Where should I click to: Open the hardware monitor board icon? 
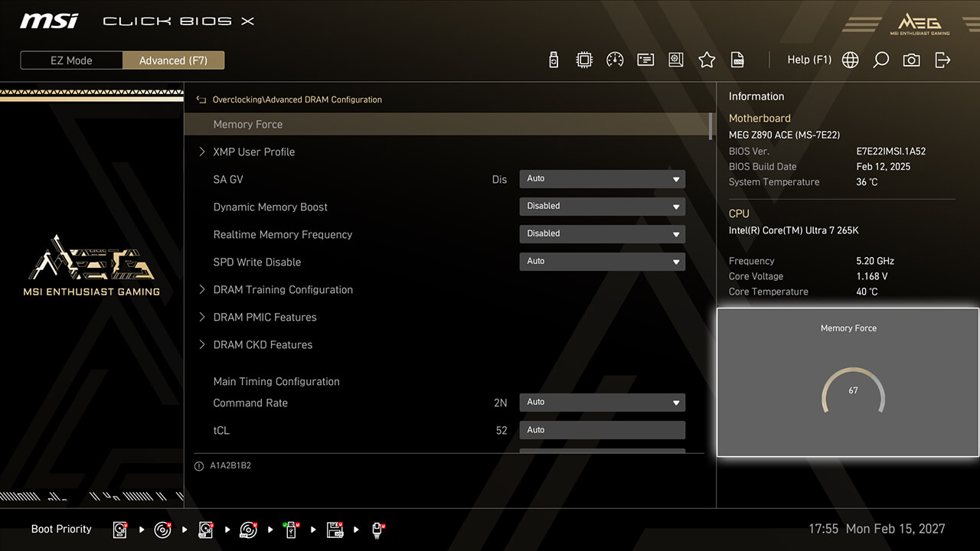676,60
